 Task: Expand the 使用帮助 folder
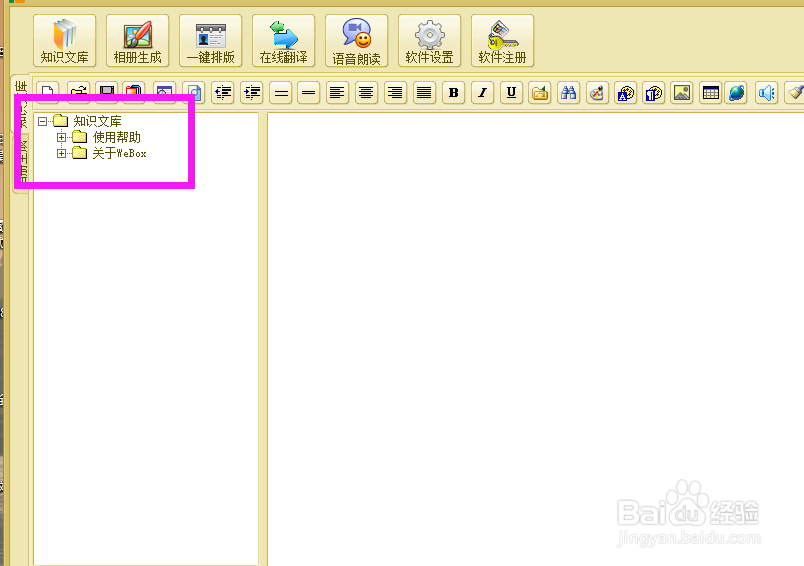[62, 137]
